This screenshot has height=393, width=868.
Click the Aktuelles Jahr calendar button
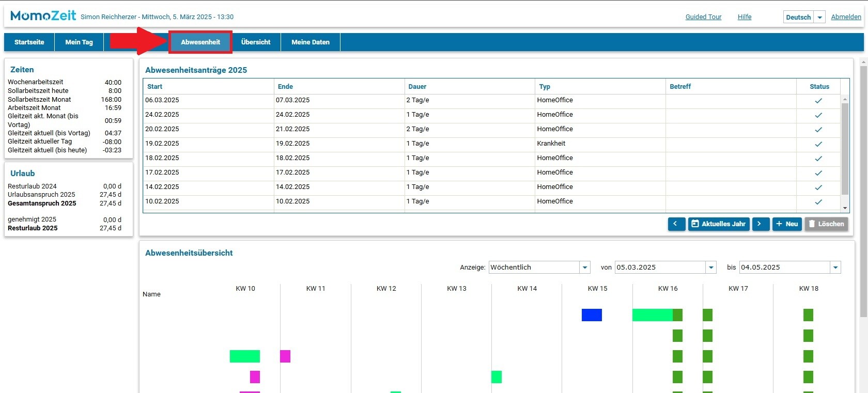click(718, 224)
